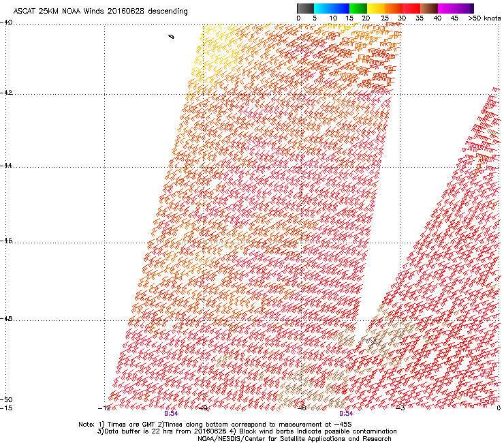The height and width of the screenshot is (443, 504).
Task: Click the grey 0-5 knots color segment
Action: coord(305,8)
